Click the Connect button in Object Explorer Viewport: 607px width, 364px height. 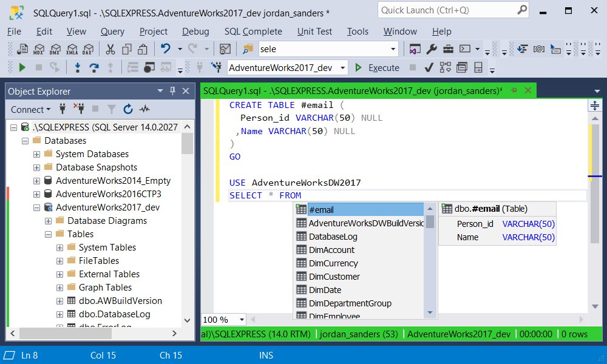coord(27,109)
